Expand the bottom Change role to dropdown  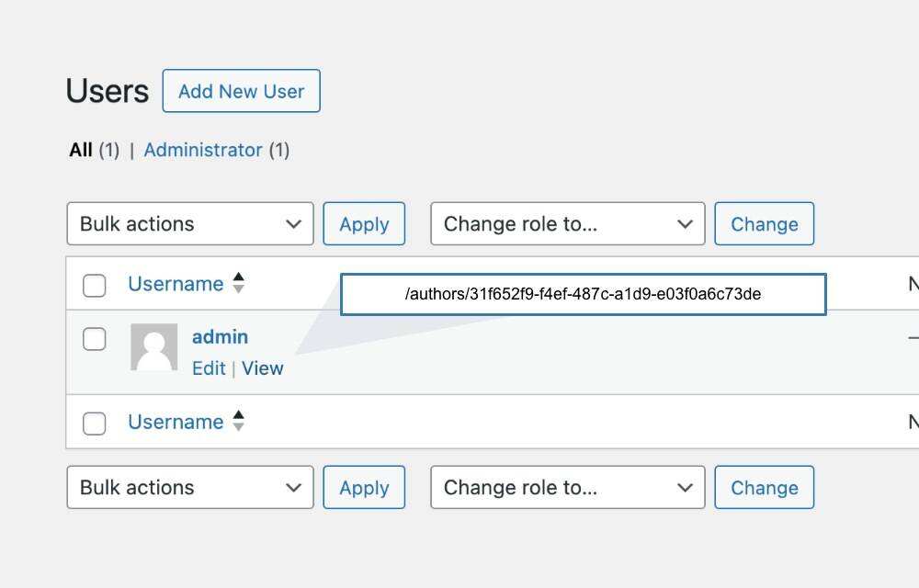point(567,488)
